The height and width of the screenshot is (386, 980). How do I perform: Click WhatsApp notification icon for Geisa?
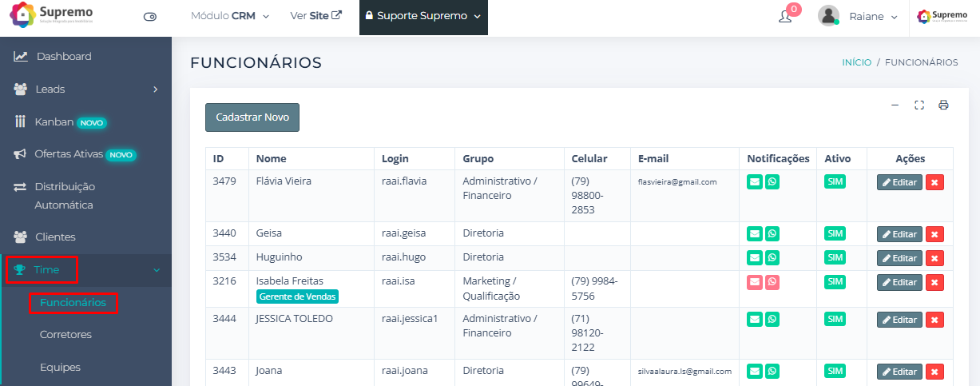[772, 233]
